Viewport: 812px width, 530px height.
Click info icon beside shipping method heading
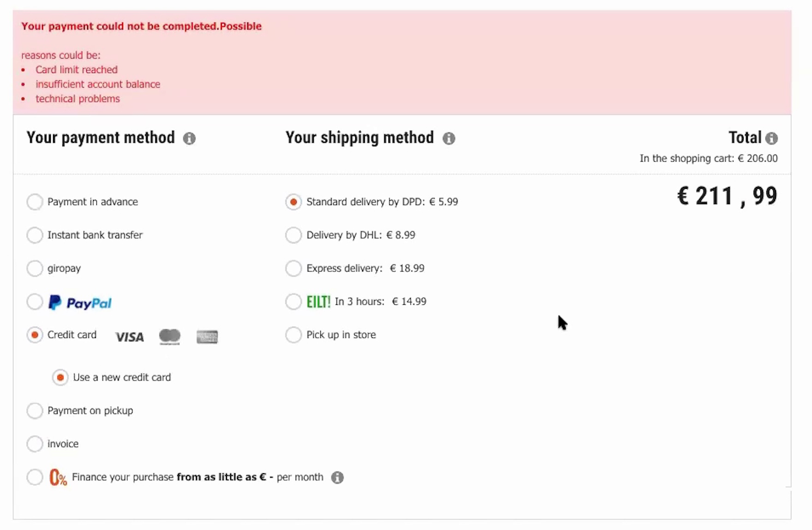449,139
